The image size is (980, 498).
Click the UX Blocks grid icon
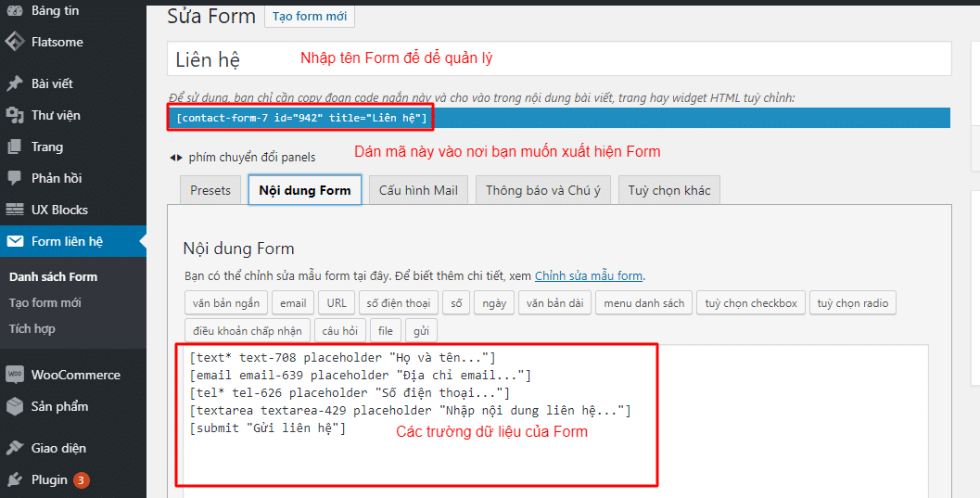coord(15,210)
